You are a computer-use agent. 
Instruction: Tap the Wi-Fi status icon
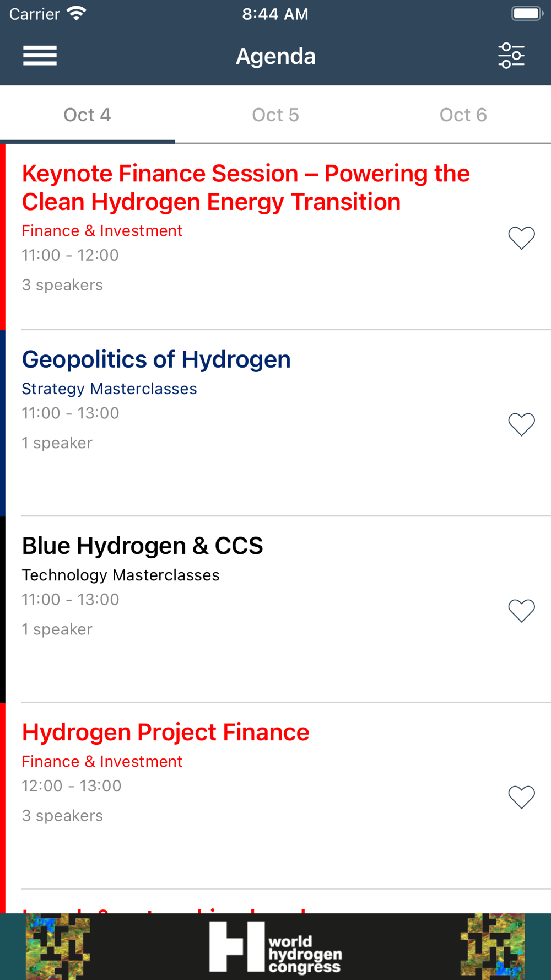(76, 13)
